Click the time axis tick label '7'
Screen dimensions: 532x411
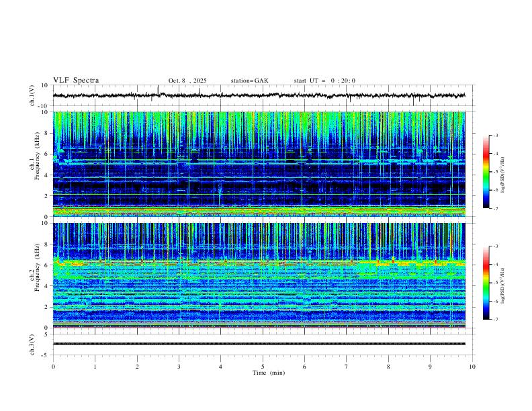[x=347, y=367]
